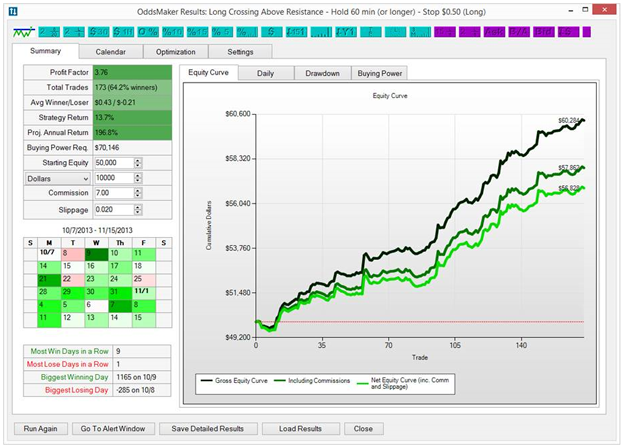
Task: Click the teal '% 5' filter icon
Action: [x=222, y=32]
